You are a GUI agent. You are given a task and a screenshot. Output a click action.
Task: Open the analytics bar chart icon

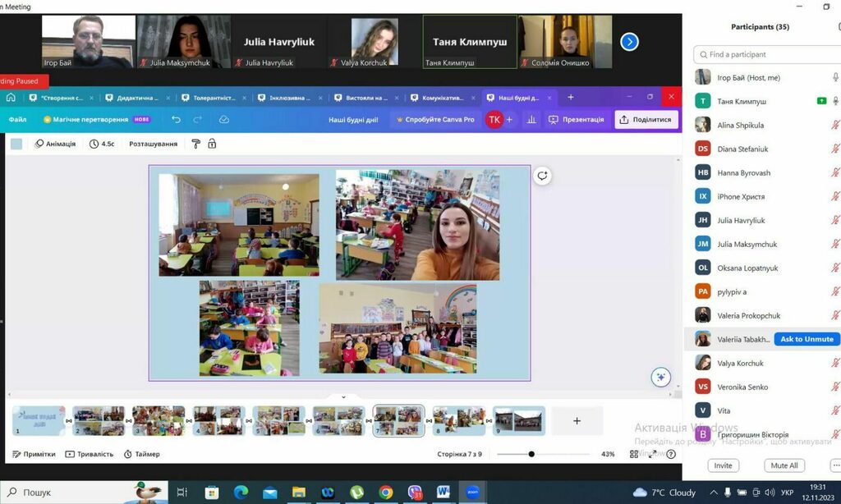[x=531, y=120]
